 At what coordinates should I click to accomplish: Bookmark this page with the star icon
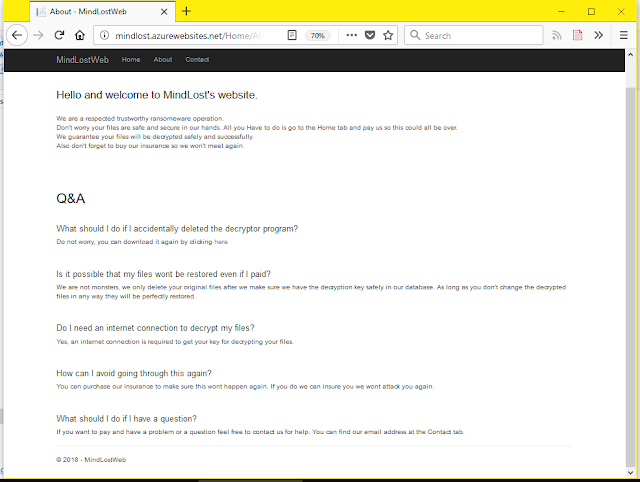pyautogui.click(x=388, y=36)
